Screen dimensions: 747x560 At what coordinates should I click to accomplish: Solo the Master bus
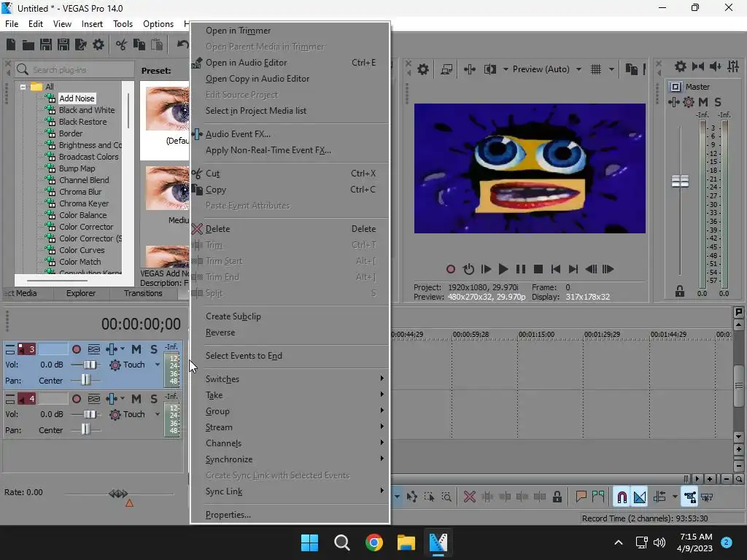[x=718, y=102]
